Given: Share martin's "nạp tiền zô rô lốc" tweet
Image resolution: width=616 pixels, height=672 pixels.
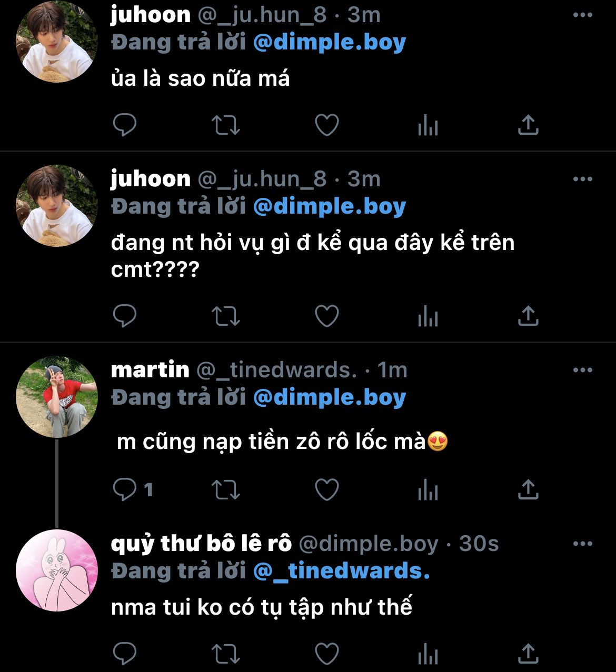Looking at the screenshot, I should click(x=528, y=490).
